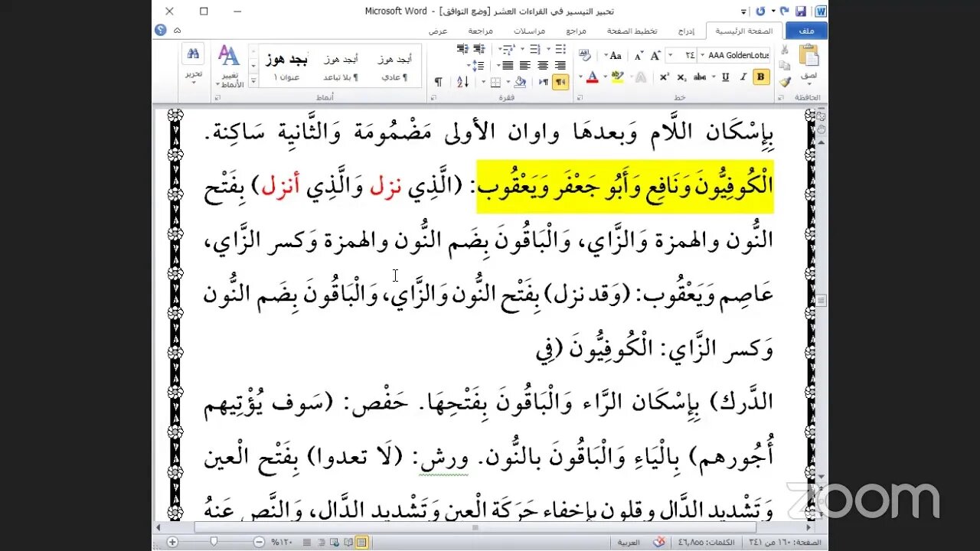This screenshot has width=980, height=551.
Task: Toggle right-to-left text direction
Action: pos(561,82)
